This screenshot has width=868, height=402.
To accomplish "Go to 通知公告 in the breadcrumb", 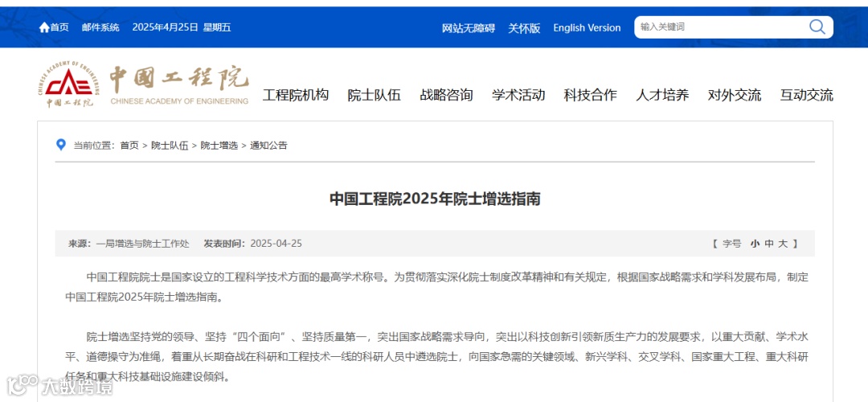I will point(268,146).
